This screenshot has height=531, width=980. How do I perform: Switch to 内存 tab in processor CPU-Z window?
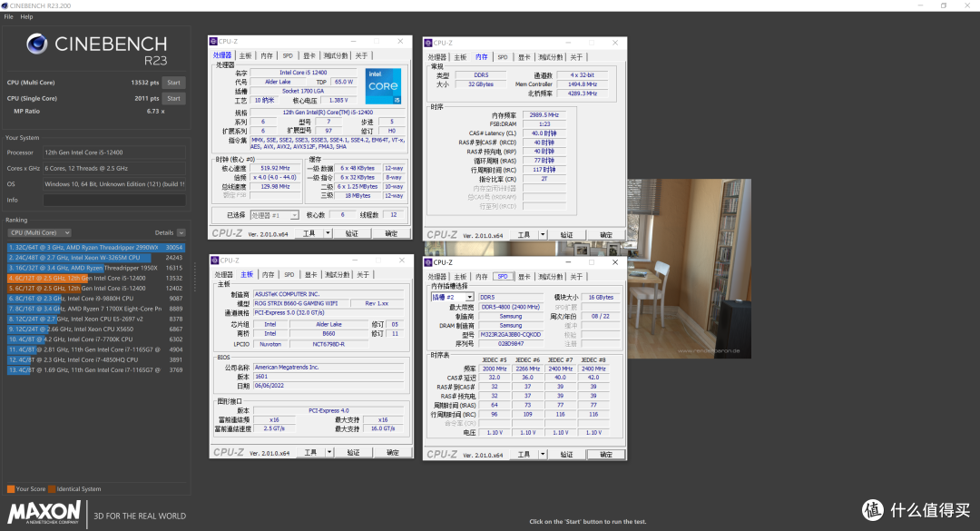point(267,55)
